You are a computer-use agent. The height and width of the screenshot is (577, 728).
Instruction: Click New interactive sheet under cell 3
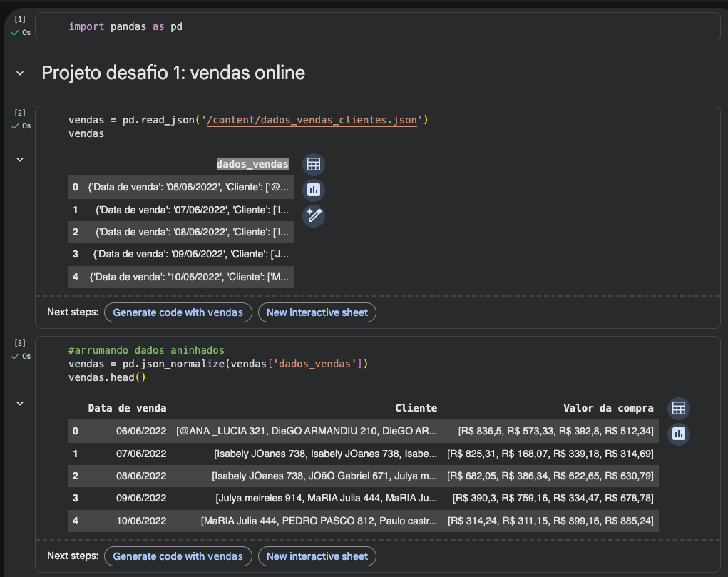[x=317, y=556]
